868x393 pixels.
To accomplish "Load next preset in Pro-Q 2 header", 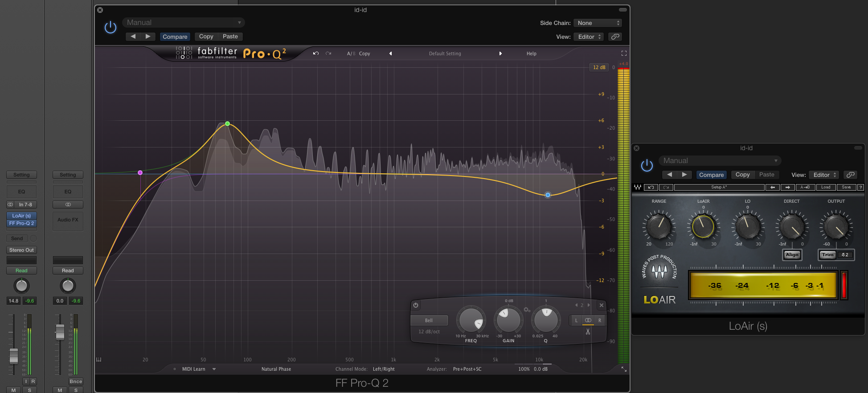I will 147,37.
